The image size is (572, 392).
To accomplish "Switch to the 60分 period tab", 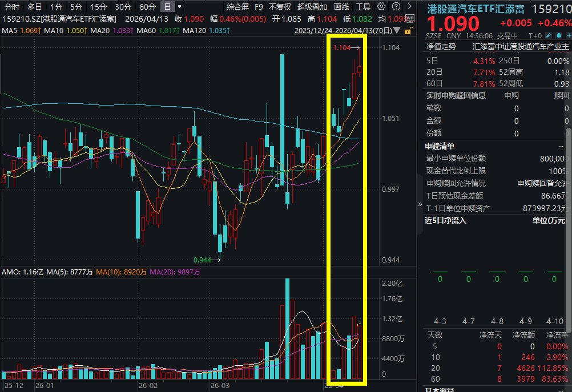I will point(147,7).
